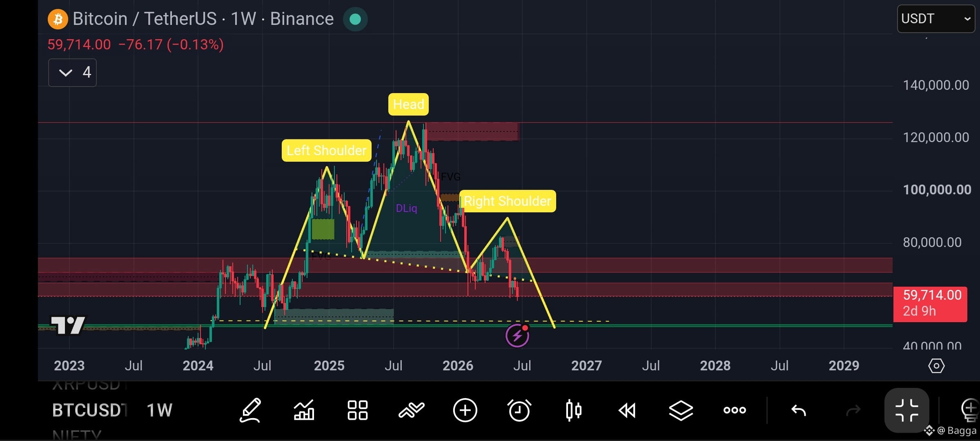The width and height of the screenshot is (980, 441).
Task: Tap the Bitcoin logo icon
Action: (58, 19)
